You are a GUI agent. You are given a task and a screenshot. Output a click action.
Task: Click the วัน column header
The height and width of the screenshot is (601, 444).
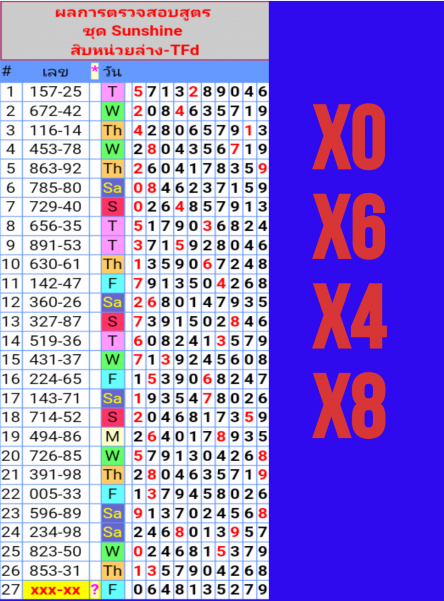pyautogui.click(x=112, y=72)
